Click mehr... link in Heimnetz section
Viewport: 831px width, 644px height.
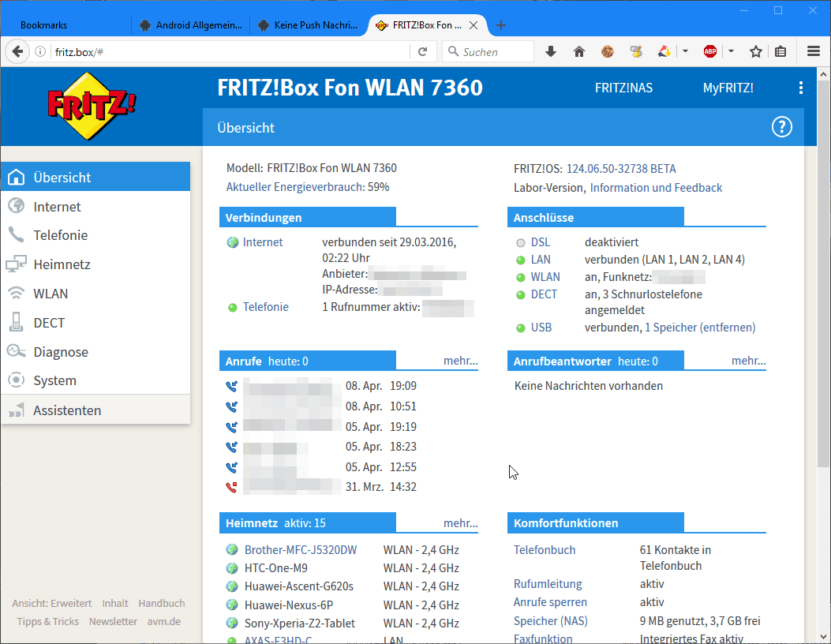click(461, 523)
